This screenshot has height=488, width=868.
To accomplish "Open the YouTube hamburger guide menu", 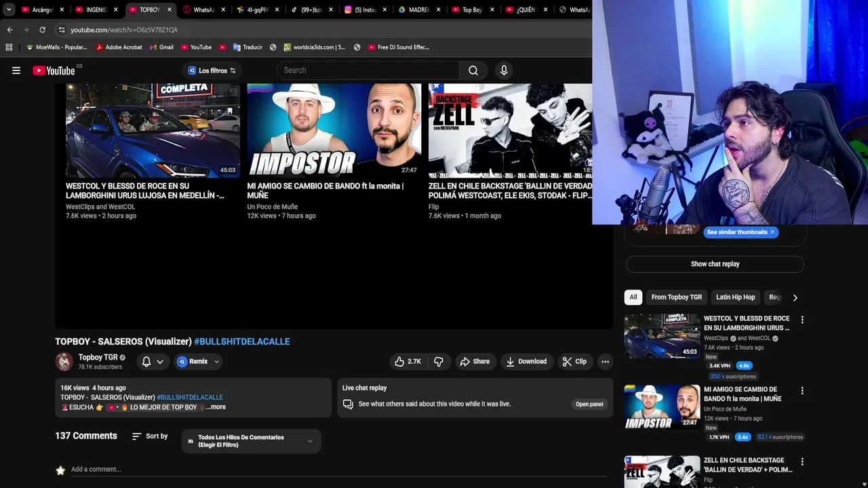I will pyautogui.click(x=16, y=70).
